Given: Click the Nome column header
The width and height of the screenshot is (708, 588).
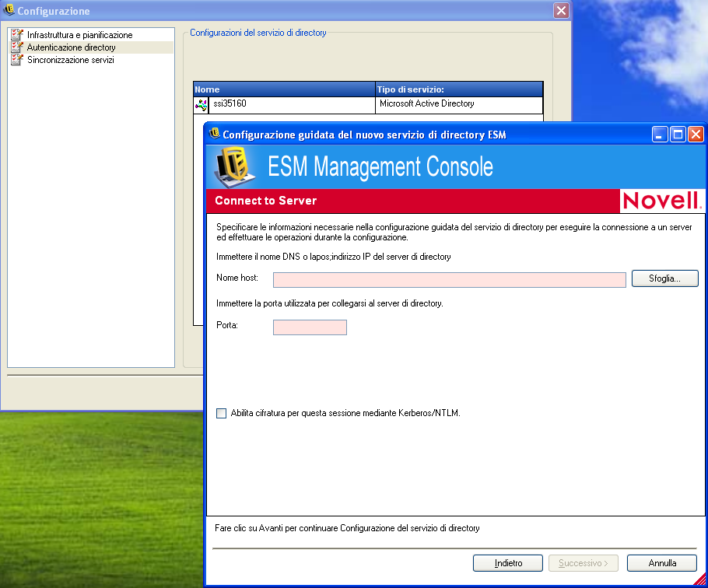Looking at the screenshot, I should (x=285, y=89).
